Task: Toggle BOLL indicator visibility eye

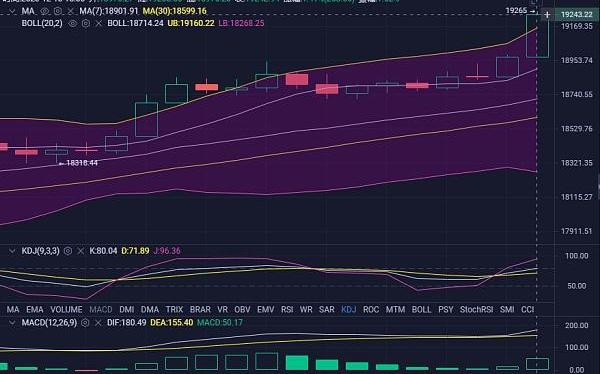Action: pyautogui.click(x=72, y=23)
